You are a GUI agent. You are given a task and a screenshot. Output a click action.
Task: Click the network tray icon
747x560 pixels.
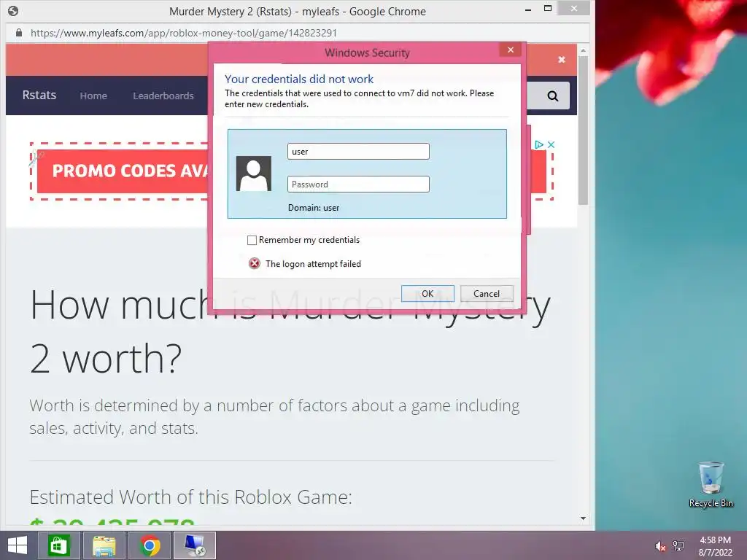pos(678,546)
